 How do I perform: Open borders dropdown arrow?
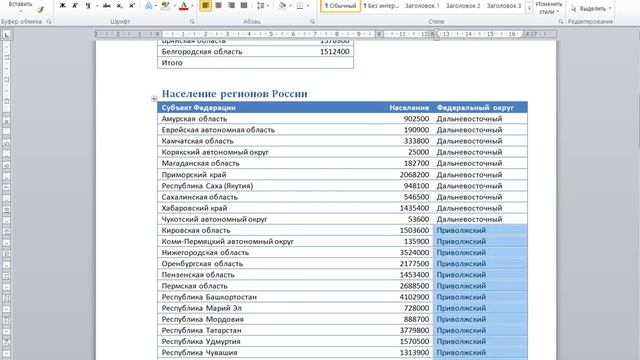308,6
